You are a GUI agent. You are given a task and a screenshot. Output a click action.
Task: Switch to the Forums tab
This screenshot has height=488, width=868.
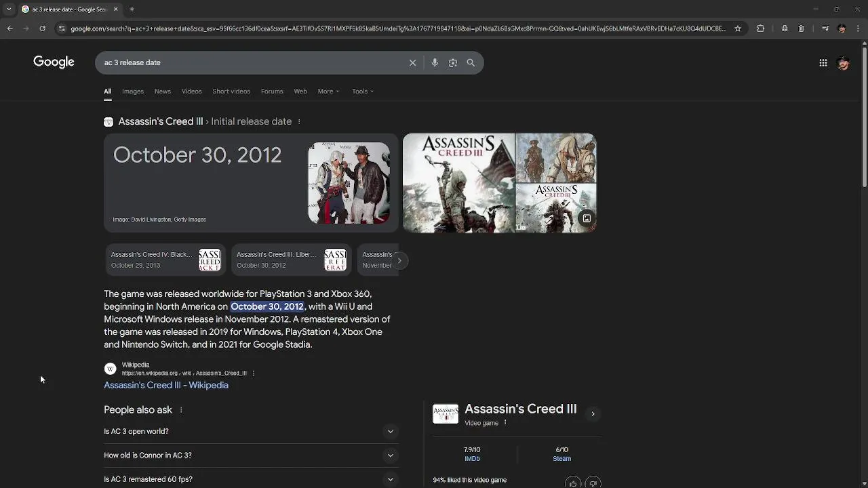click(x=272, y=91)
